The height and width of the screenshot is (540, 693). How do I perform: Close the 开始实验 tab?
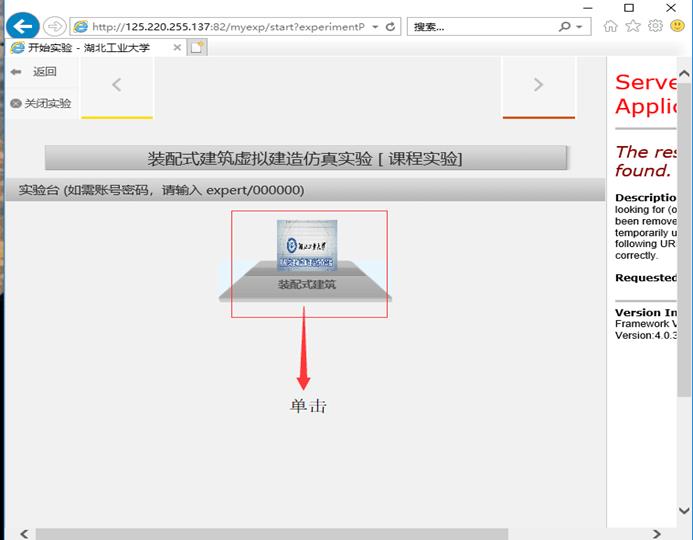click(x=177, y=47)
